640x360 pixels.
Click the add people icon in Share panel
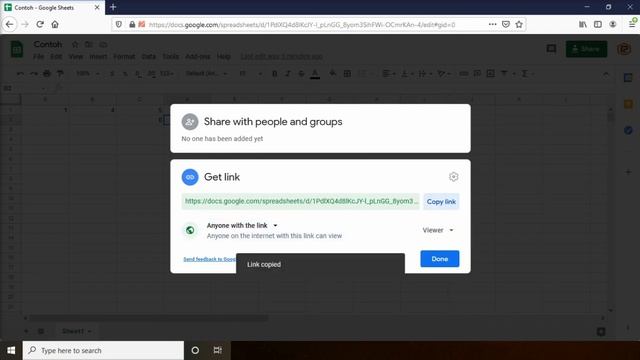pyautogui.click(x=190, y=122)
